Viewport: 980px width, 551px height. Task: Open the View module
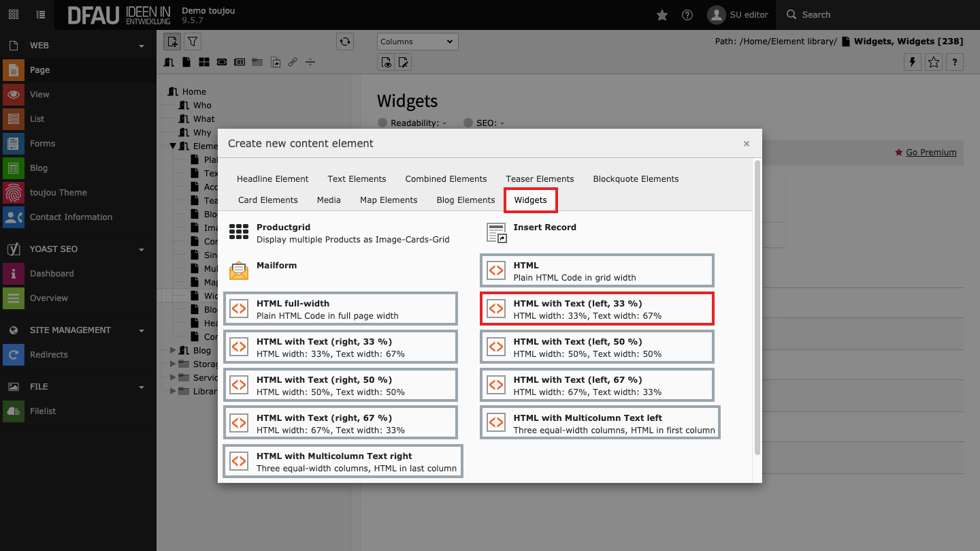39,95
